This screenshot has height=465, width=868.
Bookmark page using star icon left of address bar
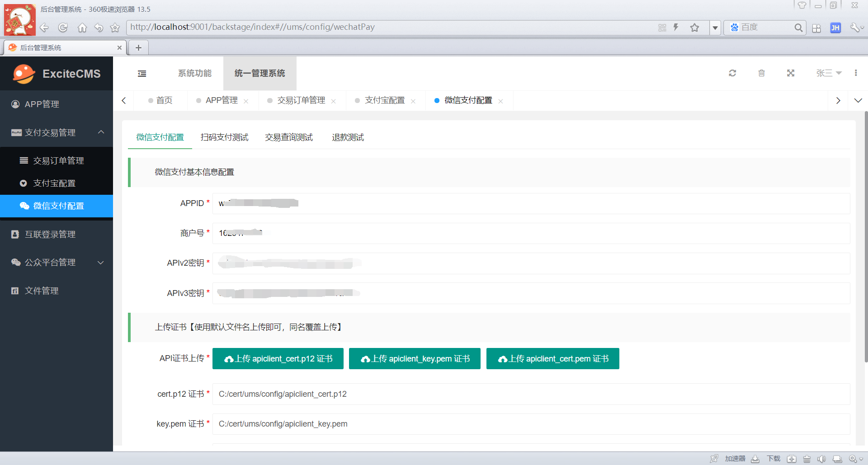coord(115,28)
